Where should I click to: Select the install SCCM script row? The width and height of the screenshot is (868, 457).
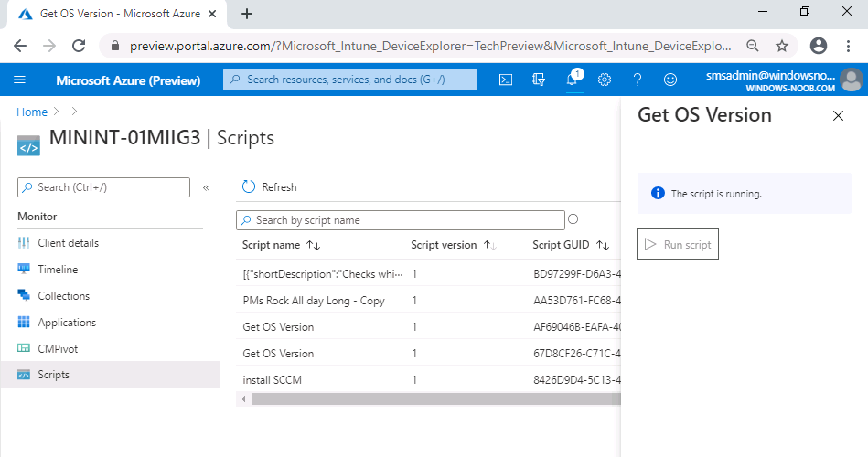point(428,380)
